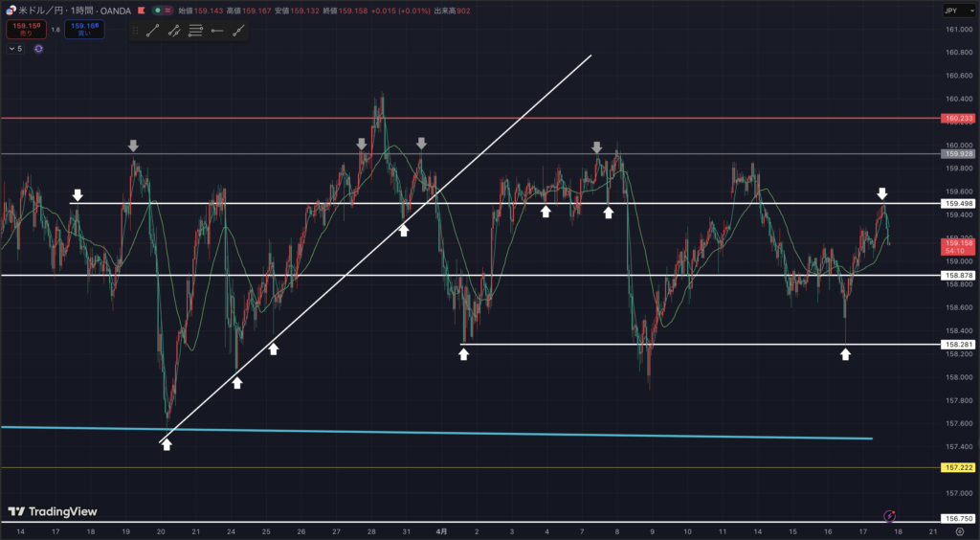Image resolution: width=980 pixels, height=540 pixels.
Task: Choose the parallel horizontal lines tool
Action: coord(195,31)
